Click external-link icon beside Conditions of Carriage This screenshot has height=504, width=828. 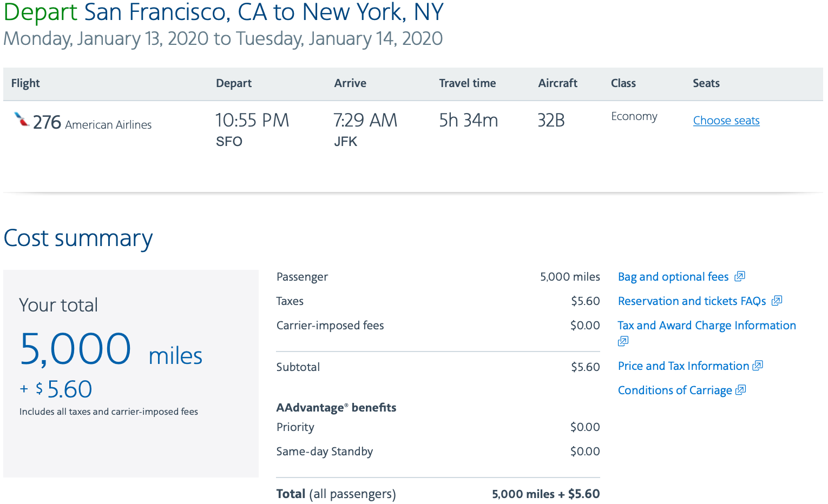coord(741,390)
